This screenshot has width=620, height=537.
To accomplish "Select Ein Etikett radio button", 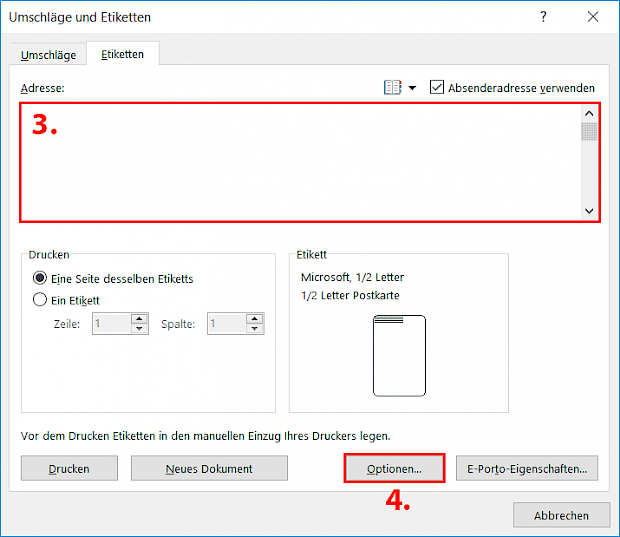I will click(x=40, y=299).
